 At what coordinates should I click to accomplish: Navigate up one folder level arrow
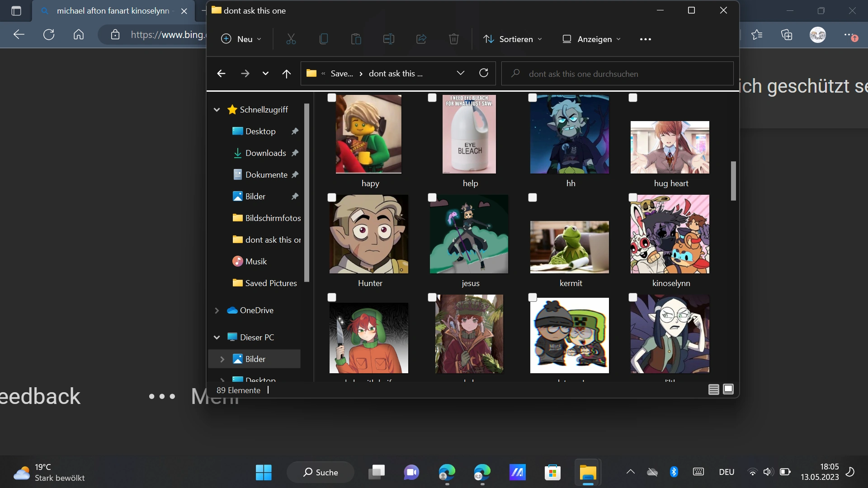click(x=287, y=74)
